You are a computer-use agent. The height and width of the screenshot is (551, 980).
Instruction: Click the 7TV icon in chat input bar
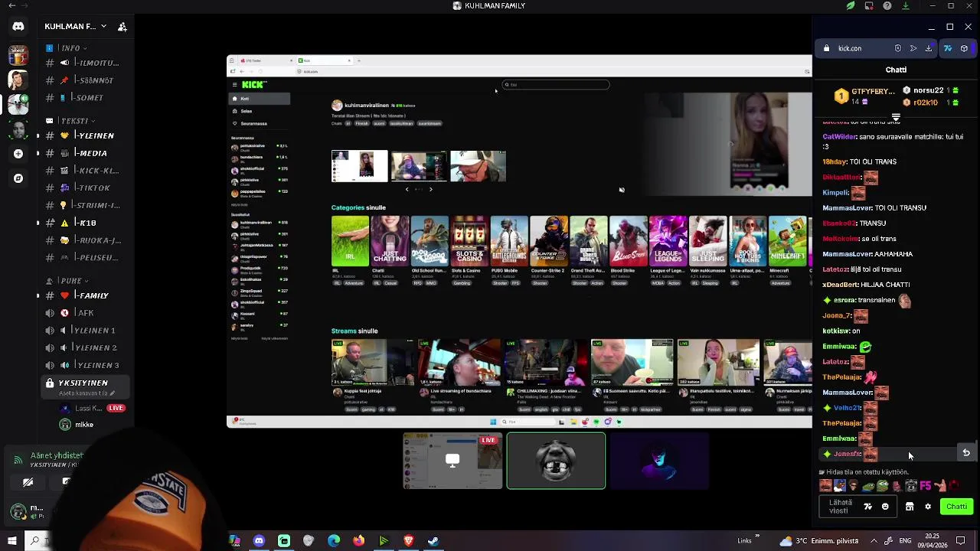click(x=868, y=507)
